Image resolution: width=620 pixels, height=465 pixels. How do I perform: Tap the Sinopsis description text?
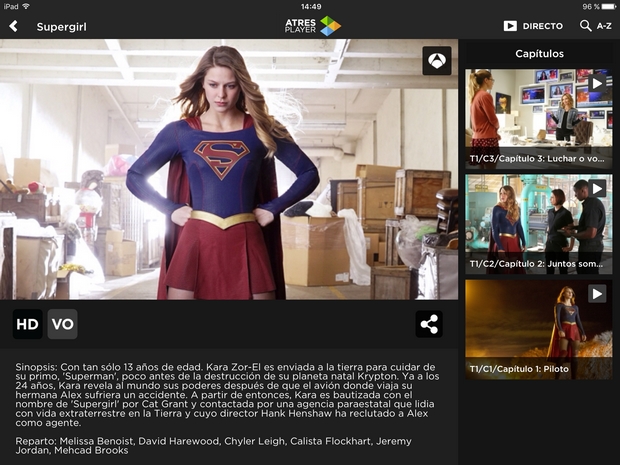point(227,395)
